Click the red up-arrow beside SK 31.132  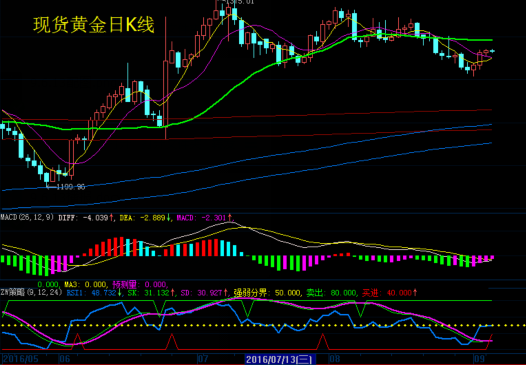(172, 293)
